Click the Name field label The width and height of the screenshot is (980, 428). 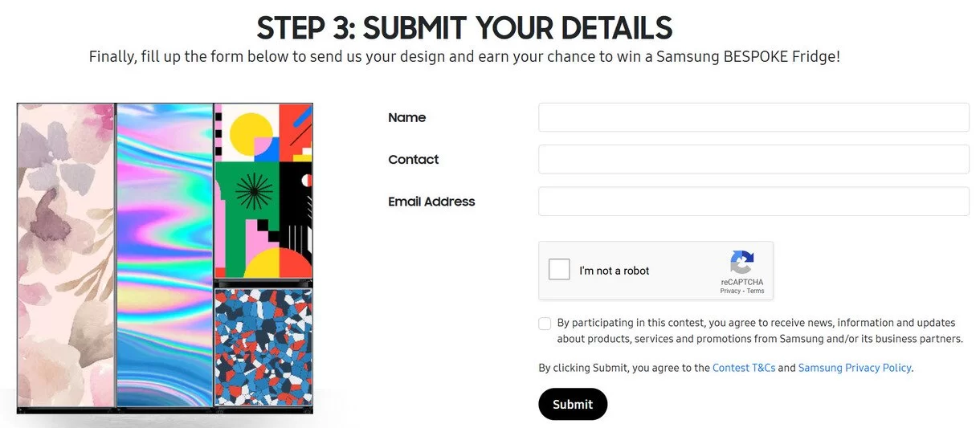407,117
